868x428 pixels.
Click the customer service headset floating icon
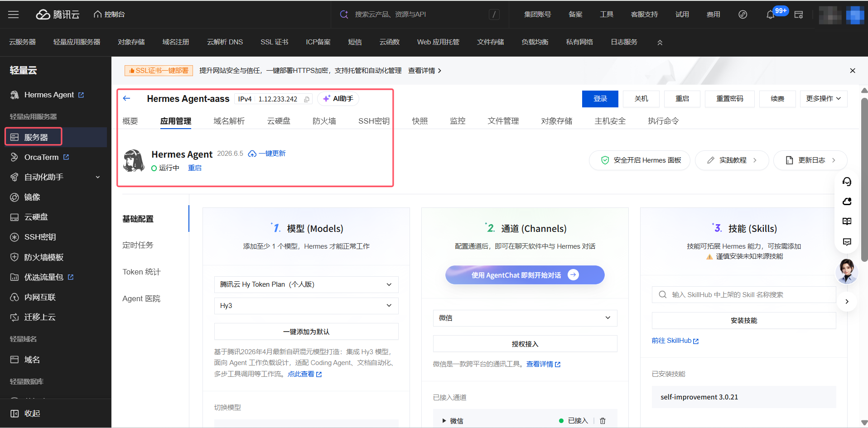pos(847,182)
